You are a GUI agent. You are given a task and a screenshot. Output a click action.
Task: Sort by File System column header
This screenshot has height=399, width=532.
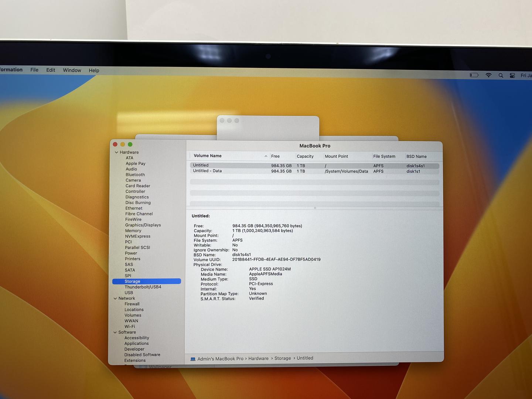(x=384, y=156)
